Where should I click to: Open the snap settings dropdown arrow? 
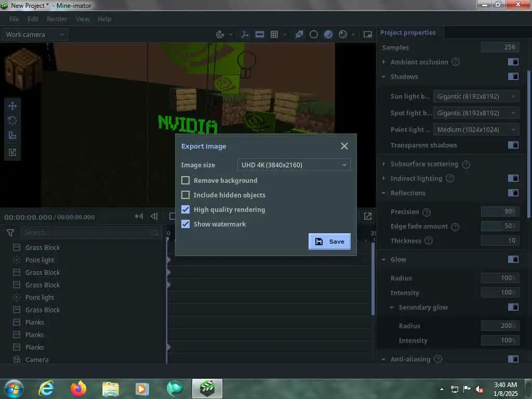(x=231, y=34)
